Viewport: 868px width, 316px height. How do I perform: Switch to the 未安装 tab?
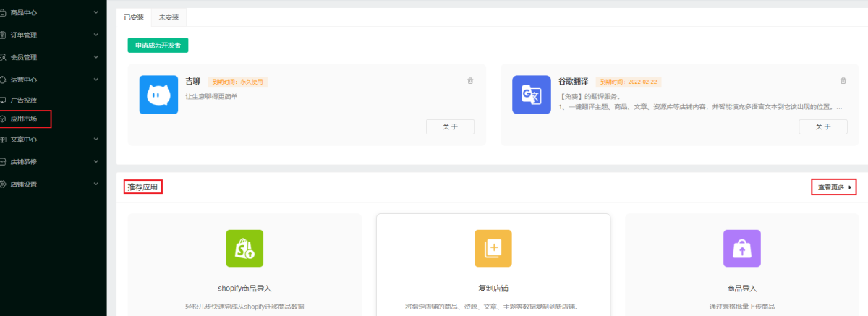point(169,17)
